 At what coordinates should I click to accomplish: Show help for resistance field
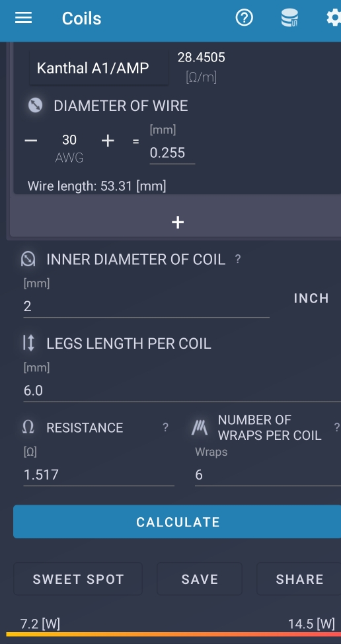click(x=165, y=427)
